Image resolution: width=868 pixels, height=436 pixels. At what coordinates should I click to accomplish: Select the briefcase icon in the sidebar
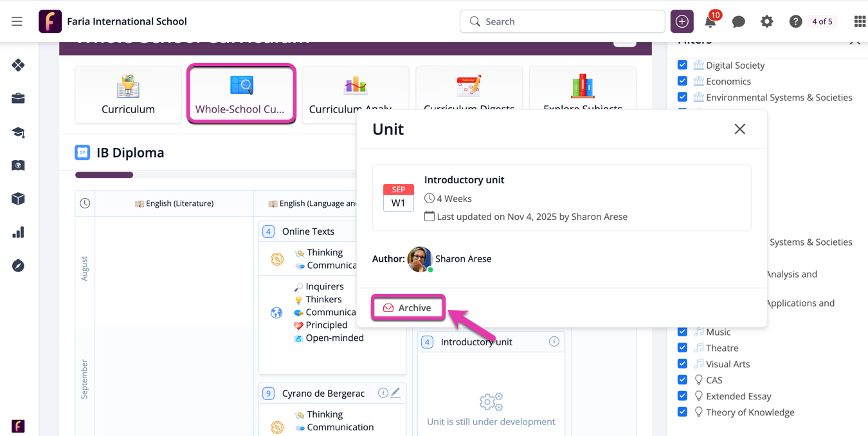click(17, 98)
